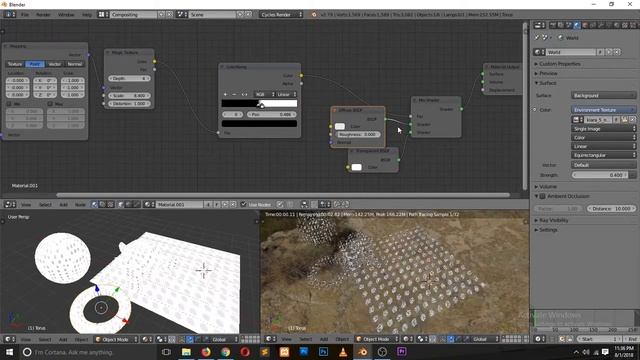Open the Environment Texture color dropdown
Viewport: 640px width, 360px height.
(603, 110)
